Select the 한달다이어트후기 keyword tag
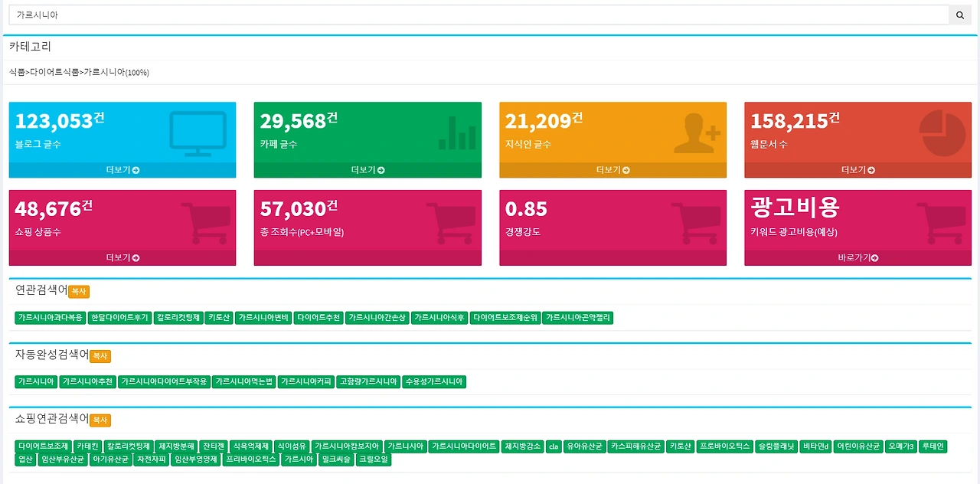This screenshot has width=980, height=484. 119,318
